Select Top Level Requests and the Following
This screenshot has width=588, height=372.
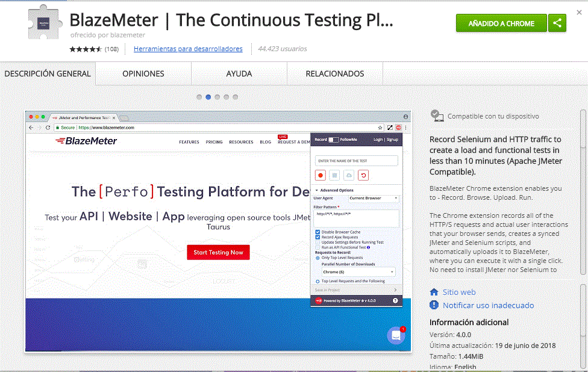click(x=317, y=281)
